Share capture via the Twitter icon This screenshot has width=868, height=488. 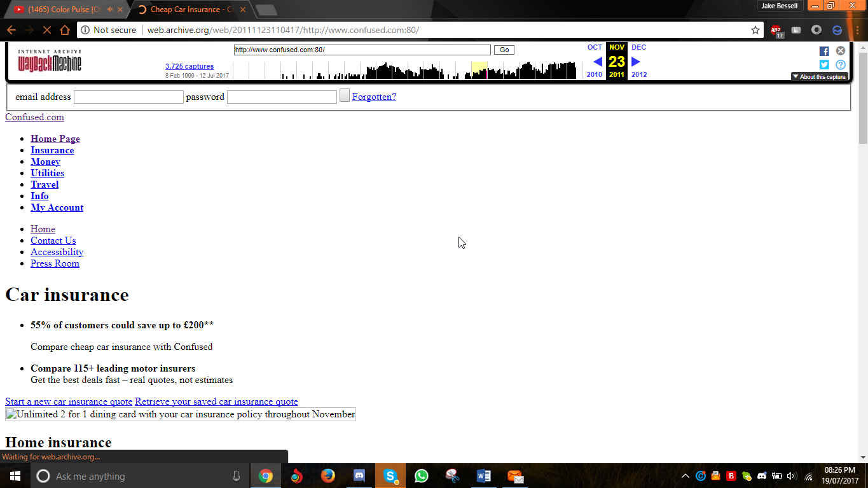[824, 64]
